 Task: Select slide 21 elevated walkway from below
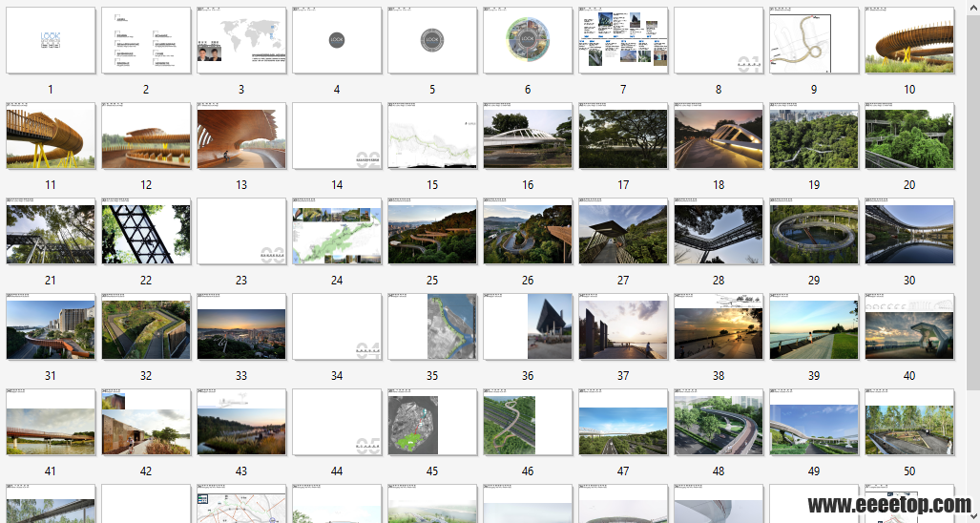tap(51, 231)
